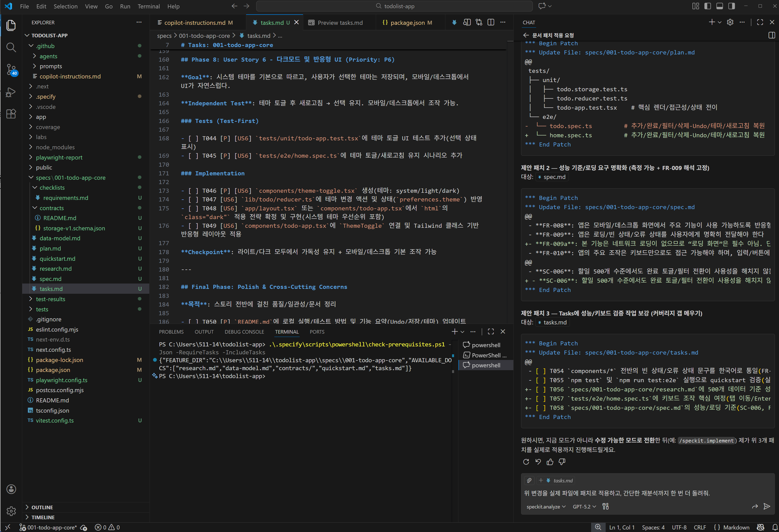Switch to the PROBLEMS panel tab
The image size is (779, 532).
[171, 332]
